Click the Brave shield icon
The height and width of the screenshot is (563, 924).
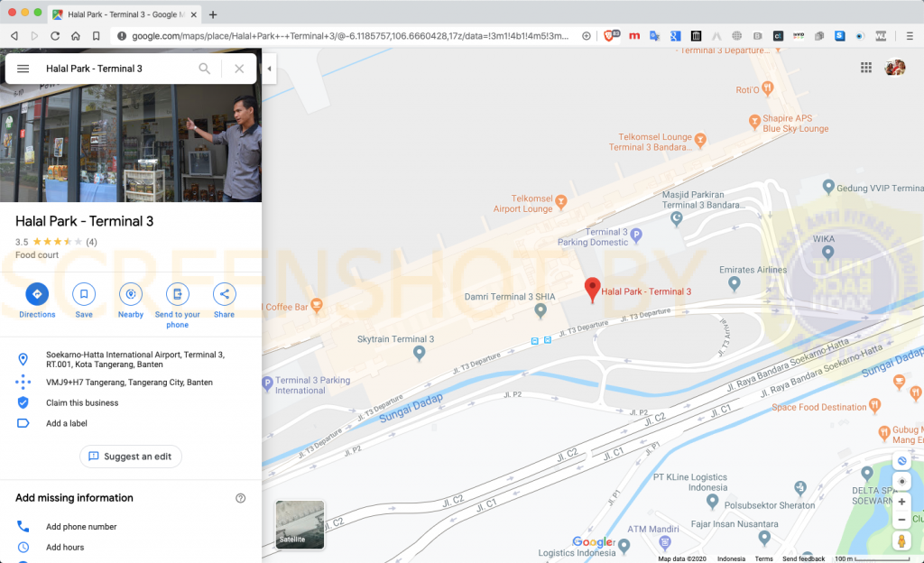pos(611,36)
